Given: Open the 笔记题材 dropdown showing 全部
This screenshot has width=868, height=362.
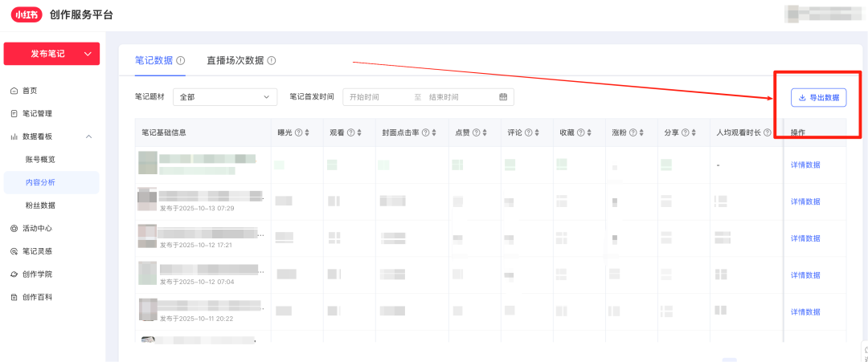Looking at the screenshot, I should 225,97.
